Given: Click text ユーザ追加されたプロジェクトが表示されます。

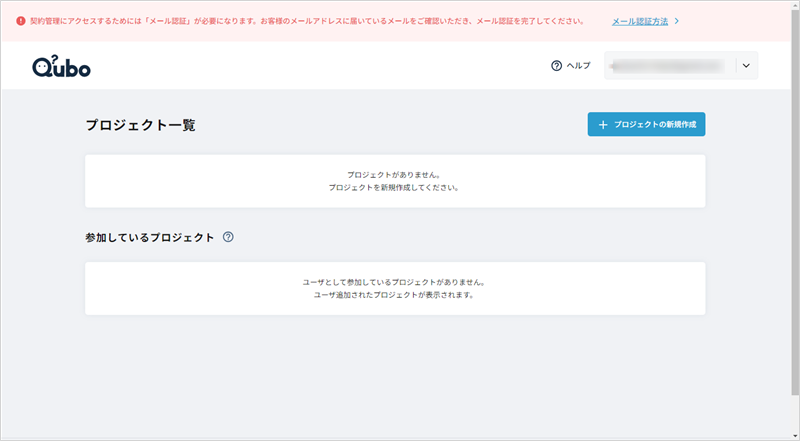Looking at the screenshot, I should (x=393, y=295).
